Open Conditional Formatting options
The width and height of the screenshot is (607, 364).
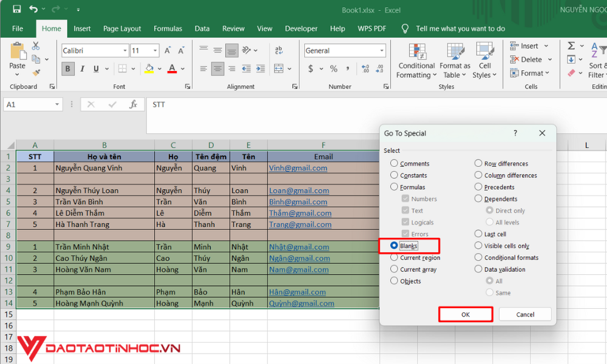click(x=416, y=59)
